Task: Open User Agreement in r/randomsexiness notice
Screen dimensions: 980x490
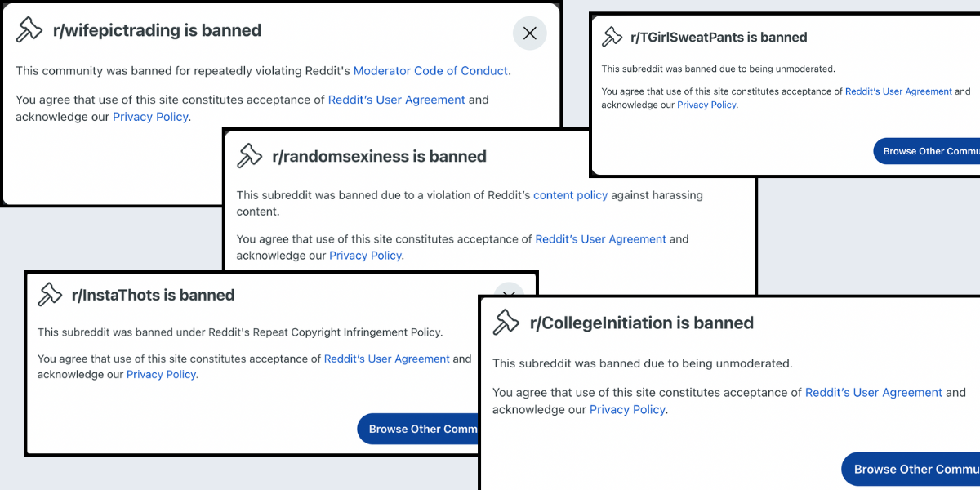Action: pos(600,239)
